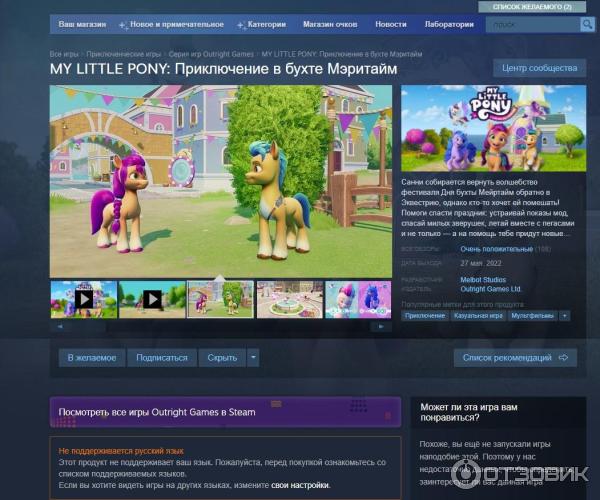Click the scroll-right arrow under thumbnails
This screenshot has height=500, width=600.
click(381, 326)
